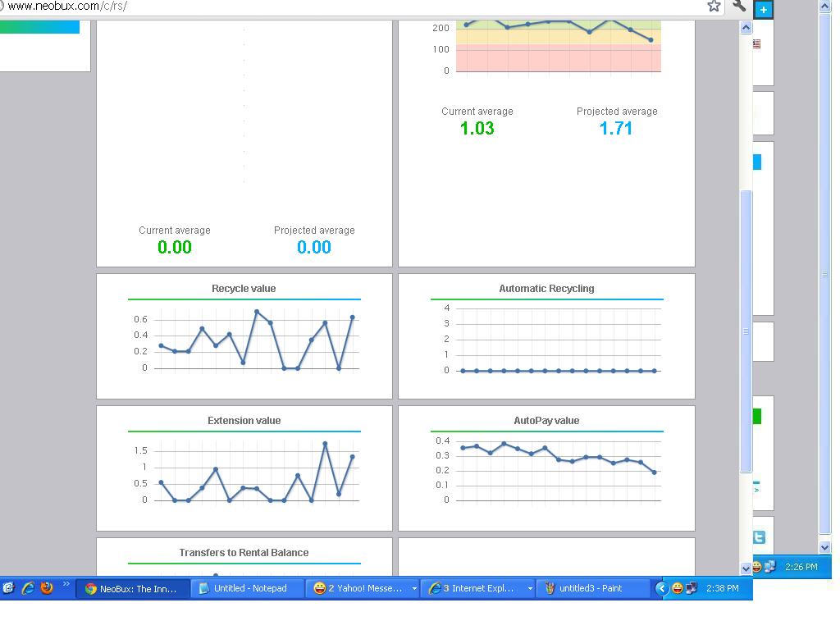Click the first quick launch icon on taskbar
840x630 pixels.
(8, 588)
